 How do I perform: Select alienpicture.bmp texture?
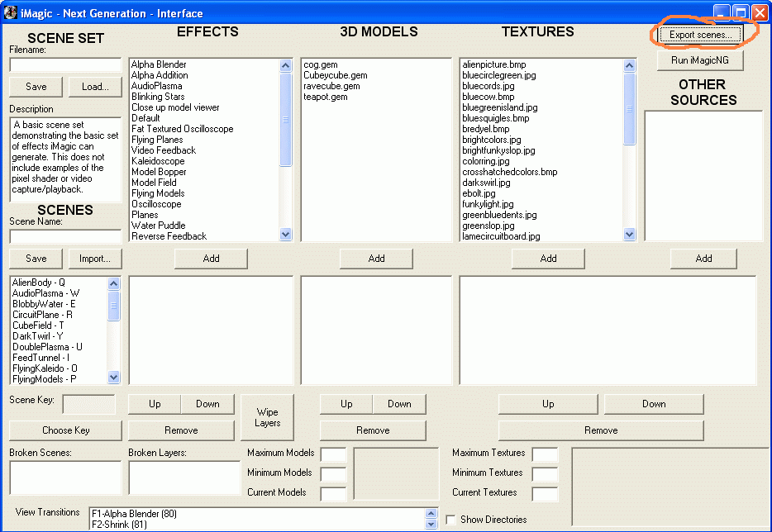coord(494,64)
